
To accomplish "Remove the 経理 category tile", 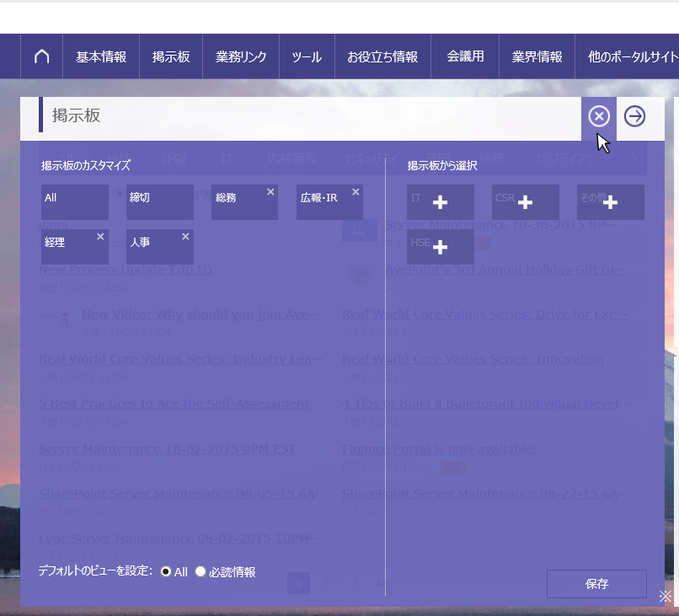I will [100, 237].
